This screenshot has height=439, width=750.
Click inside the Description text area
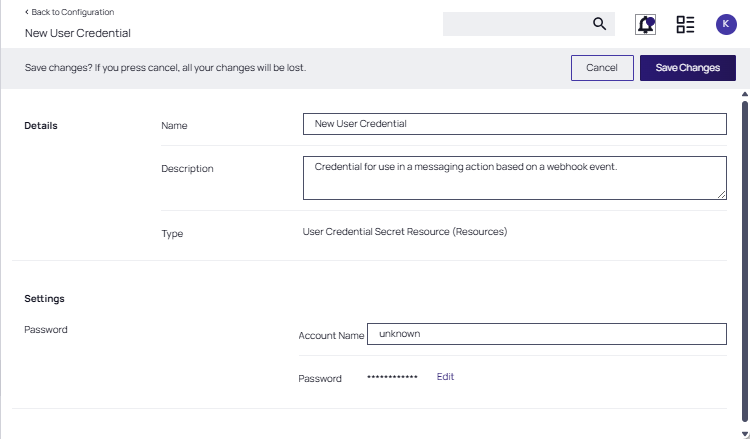point(514,177)
